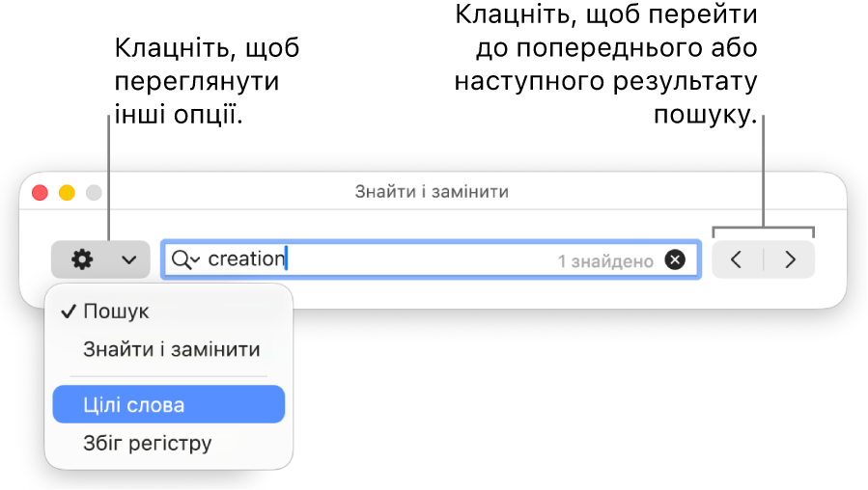This screenshot has height=490, width=868.
Task: Clear the search field with X icon
Action: [x=675, y=259]
